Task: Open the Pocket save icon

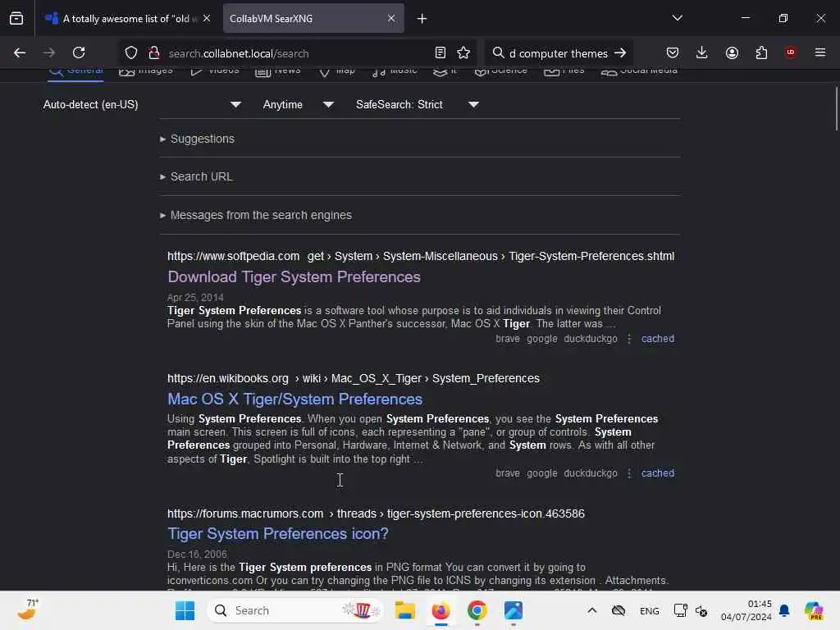Action: point(673,52)
